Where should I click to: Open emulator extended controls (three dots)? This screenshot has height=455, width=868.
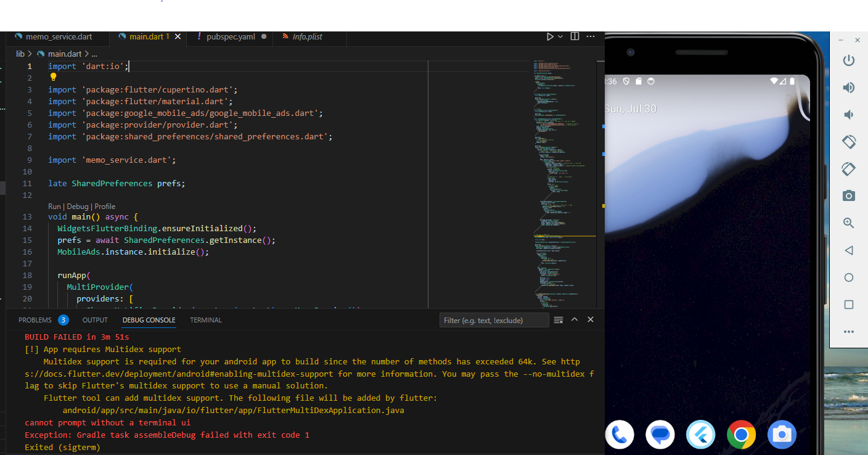pyautogui.click(x=849, y=332)
